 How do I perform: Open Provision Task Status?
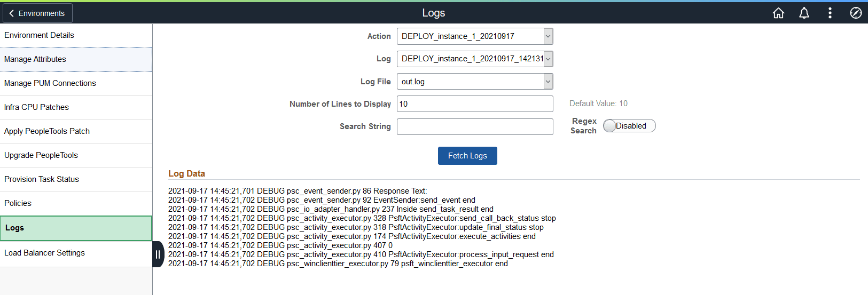click(76, 179)
